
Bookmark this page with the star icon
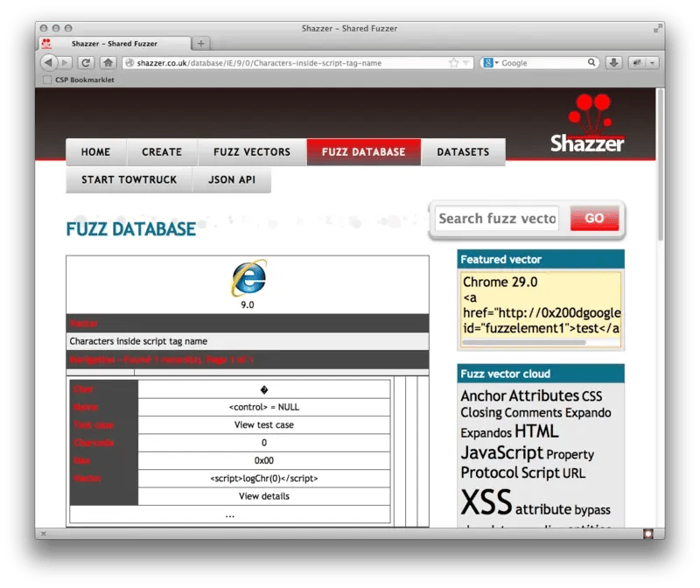tap(453, 63)
